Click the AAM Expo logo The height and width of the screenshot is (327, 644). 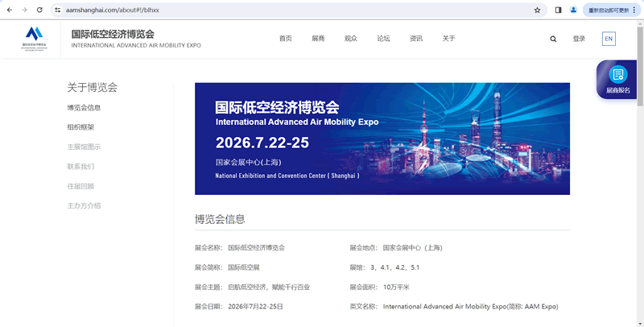35,38
